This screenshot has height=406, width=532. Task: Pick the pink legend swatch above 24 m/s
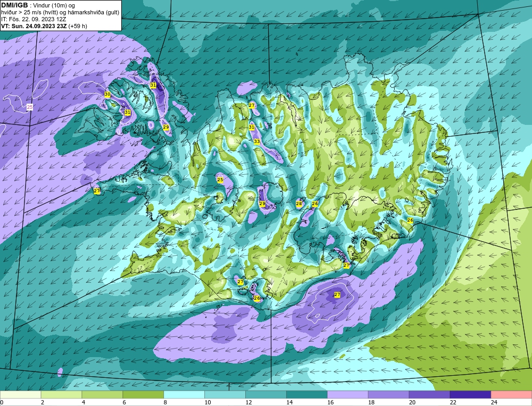click(x=511, y=395)
